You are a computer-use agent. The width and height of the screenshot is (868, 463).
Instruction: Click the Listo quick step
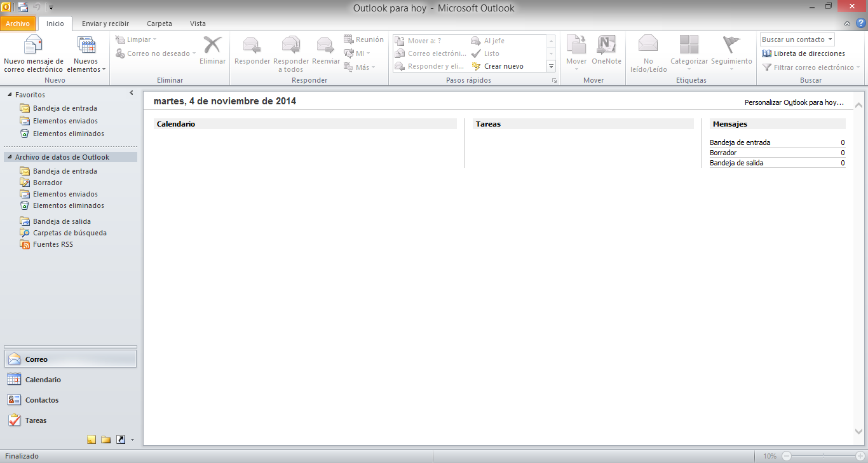click(485, 53)
